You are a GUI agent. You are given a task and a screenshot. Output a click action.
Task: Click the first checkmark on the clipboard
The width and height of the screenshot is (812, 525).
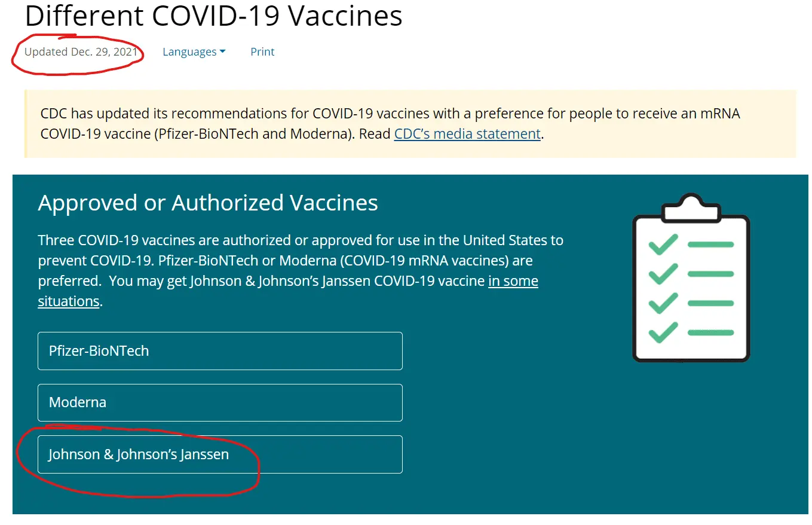click(663, 245)
